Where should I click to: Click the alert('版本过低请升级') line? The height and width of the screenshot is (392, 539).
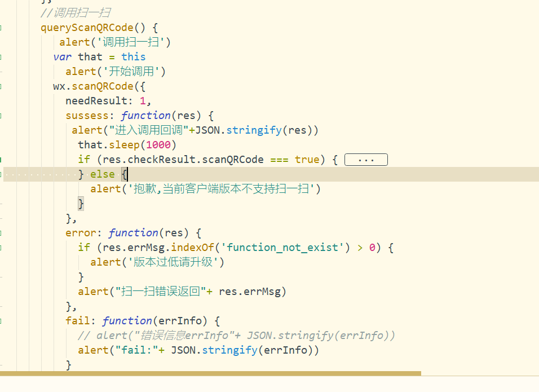pos(157,262)
